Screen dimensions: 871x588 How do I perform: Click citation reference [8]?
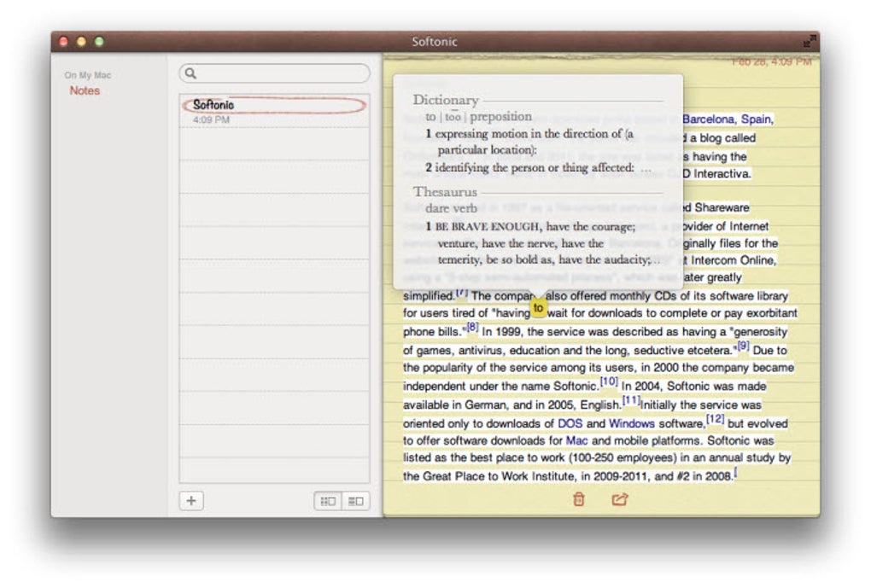click(x=472, y=327)
